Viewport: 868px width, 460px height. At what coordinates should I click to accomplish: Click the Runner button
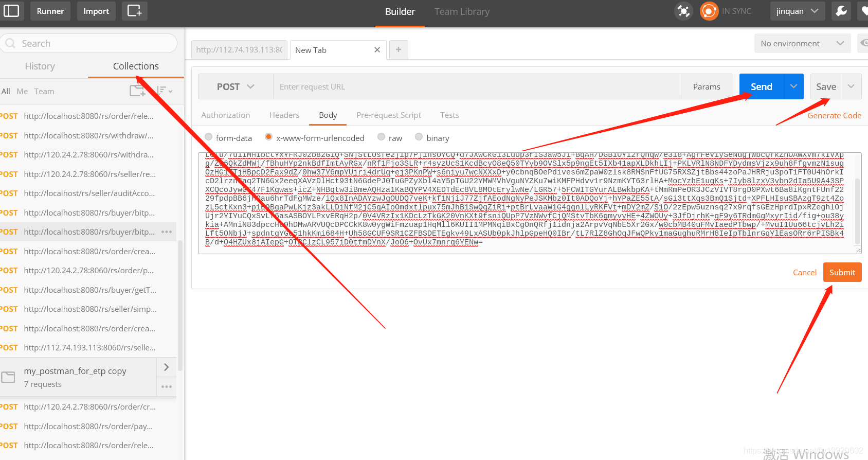tap(50, 11)
